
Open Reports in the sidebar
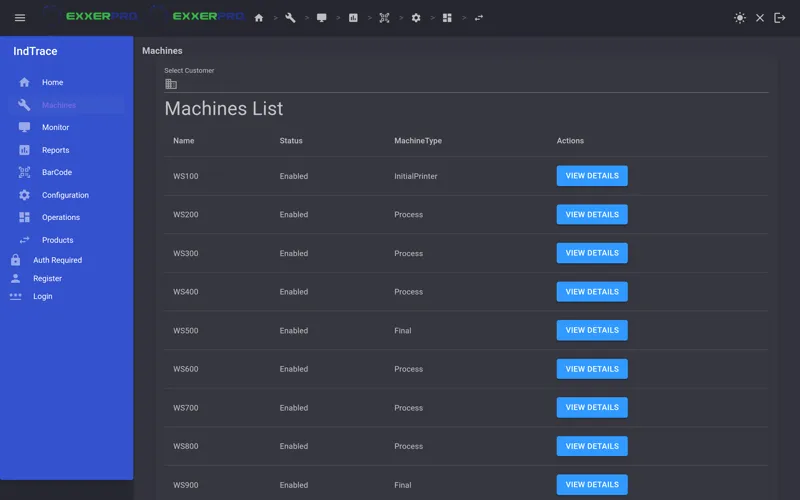[66, 150]
